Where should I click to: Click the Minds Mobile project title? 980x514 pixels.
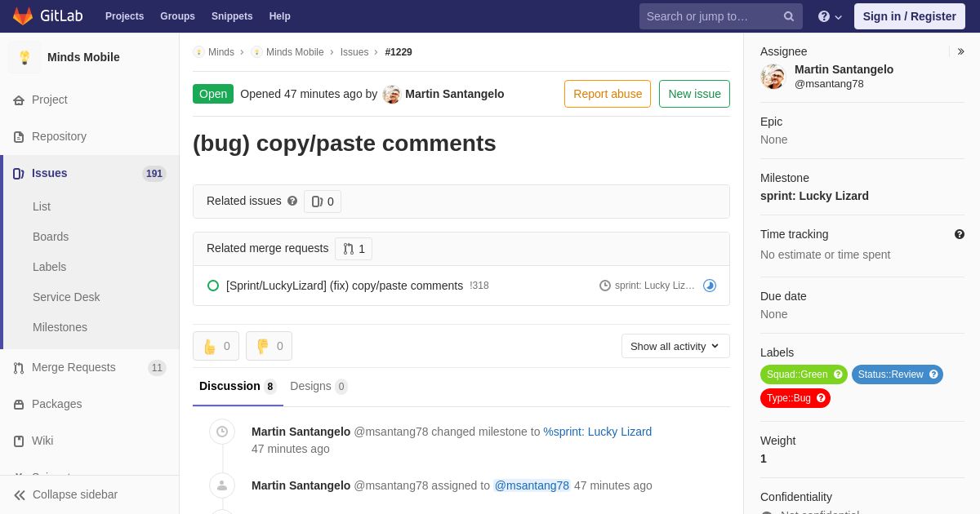point(83,57)
